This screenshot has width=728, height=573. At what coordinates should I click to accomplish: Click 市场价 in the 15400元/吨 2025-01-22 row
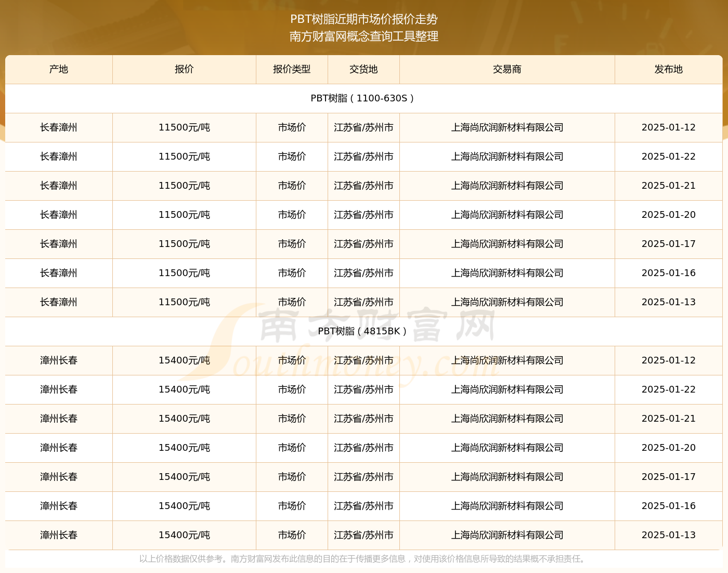pyautogui.click(x=292, y=389)
